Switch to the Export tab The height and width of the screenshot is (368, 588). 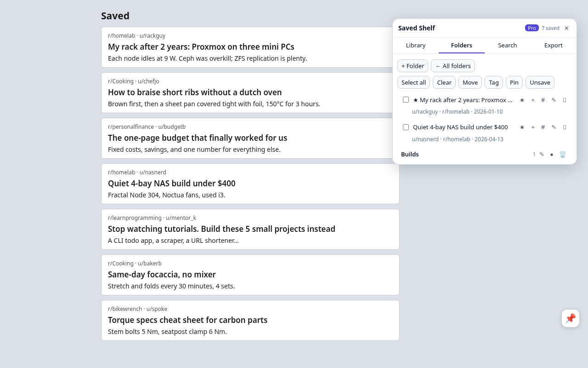tap(554, 46)
